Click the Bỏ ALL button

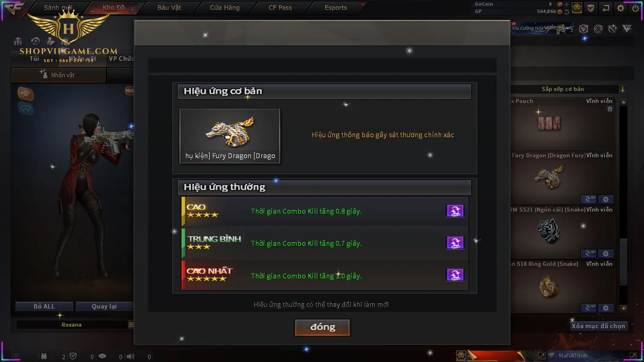[44, 306]
